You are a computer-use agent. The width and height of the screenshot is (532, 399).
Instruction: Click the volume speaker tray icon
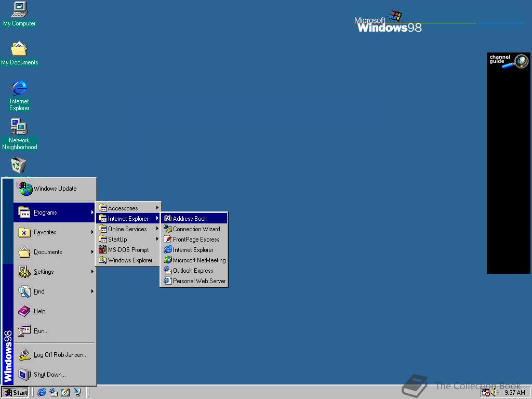494,393
